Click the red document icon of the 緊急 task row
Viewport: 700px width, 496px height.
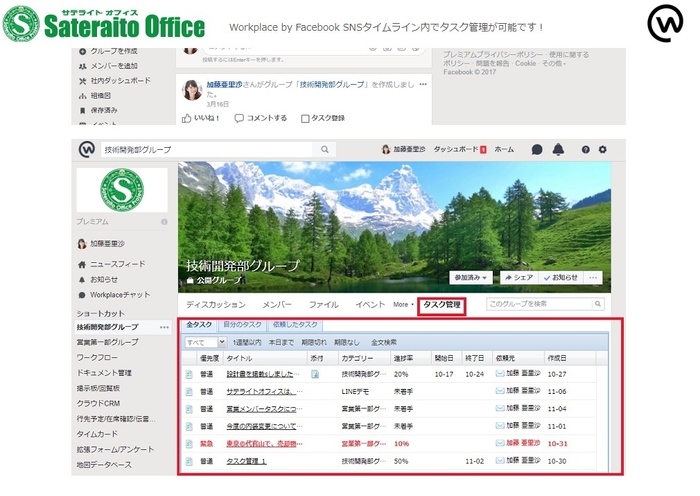point(189,444)
